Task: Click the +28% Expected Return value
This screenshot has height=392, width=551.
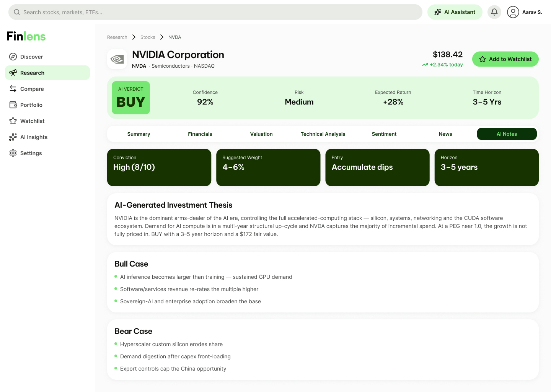Action: (x=393, y=102)
